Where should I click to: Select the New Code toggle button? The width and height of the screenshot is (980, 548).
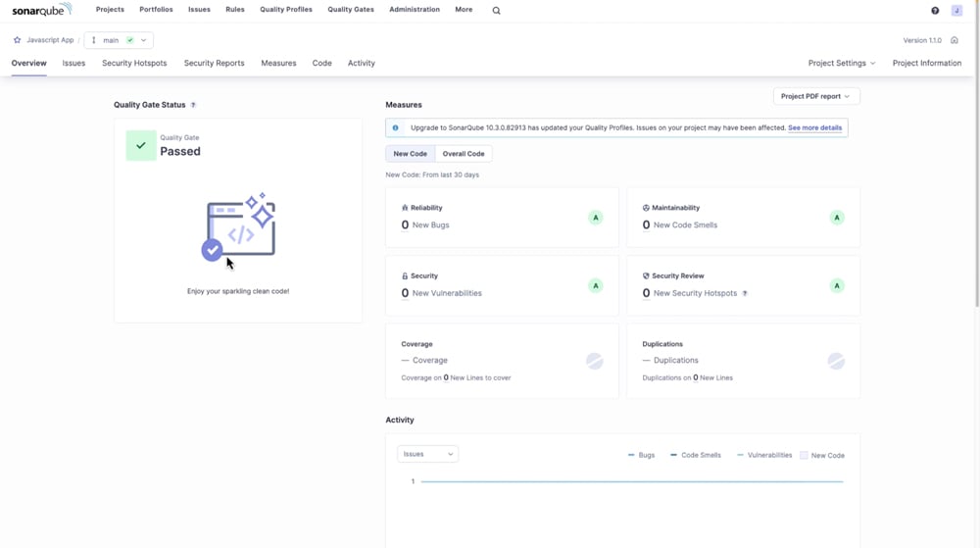click(410, 154)
